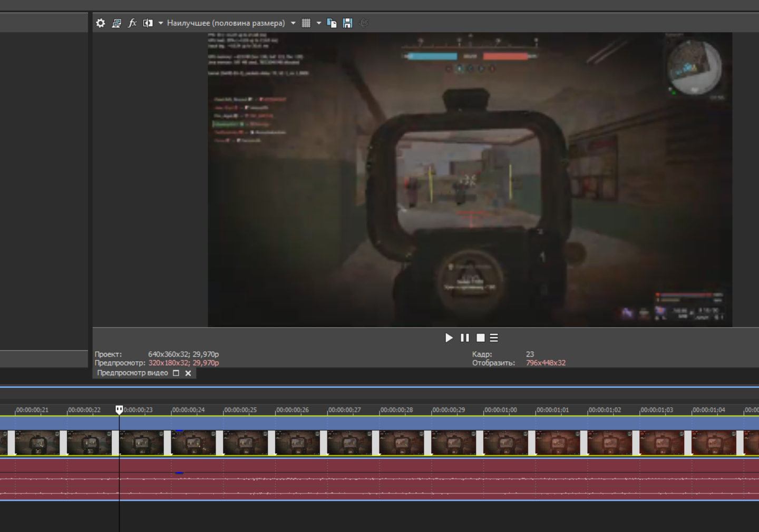This screenshot has width=759, height=532.
Task: Start playback with the Play button
Action: pos(449,338)
